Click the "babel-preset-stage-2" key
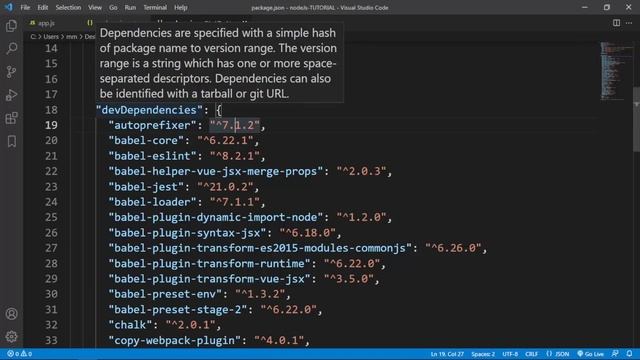The width and height of the screenshot is (640, 360). [x=178, y=309]
